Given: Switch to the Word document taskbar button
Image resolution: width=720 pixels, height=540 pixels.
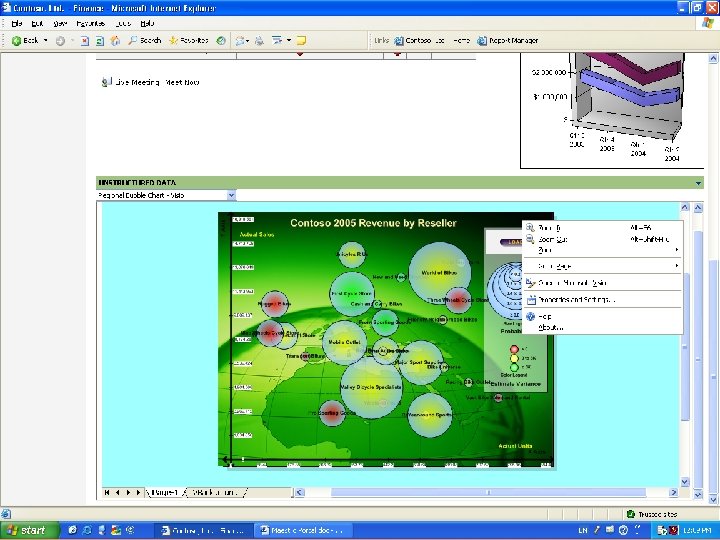Looking at the screenshot, I should point(303,531).
